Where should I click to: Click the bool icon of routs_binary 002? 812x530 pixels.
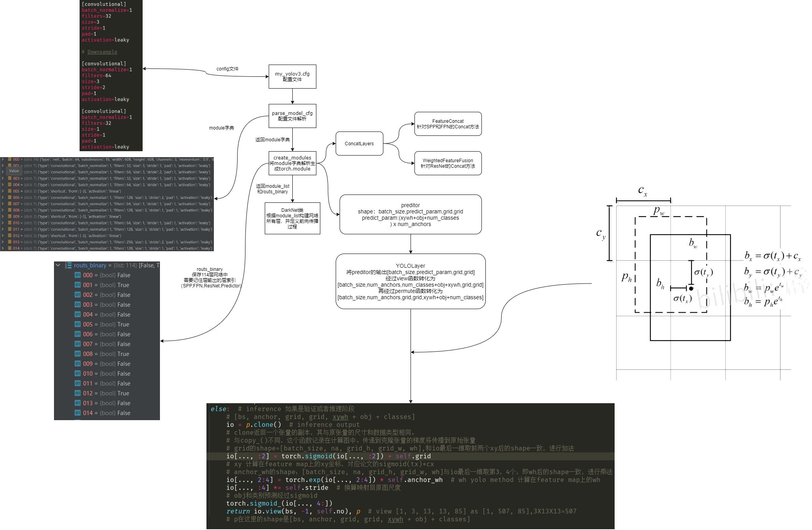[78, 295]
